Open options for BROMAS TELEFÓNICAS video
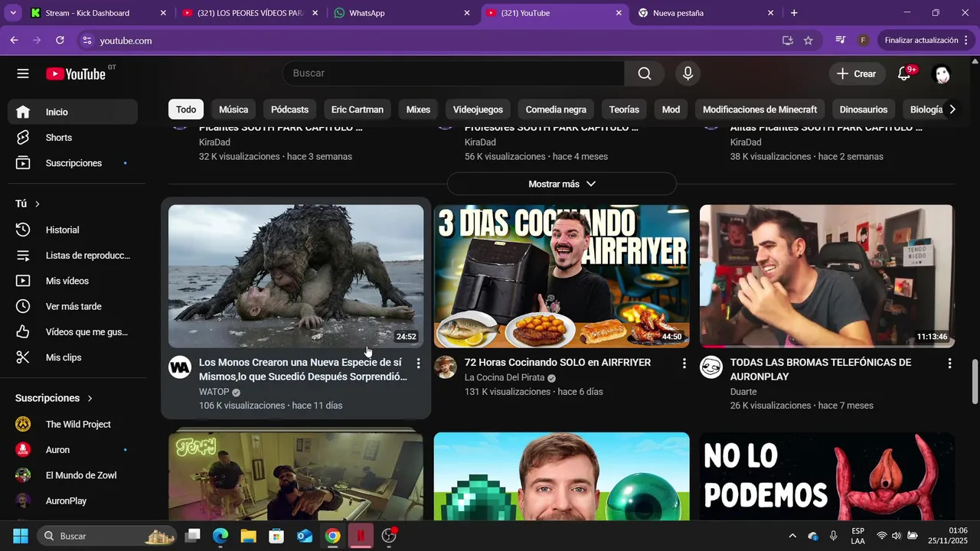The width and height of the screenshot is (980, 551). pos(949,363)
